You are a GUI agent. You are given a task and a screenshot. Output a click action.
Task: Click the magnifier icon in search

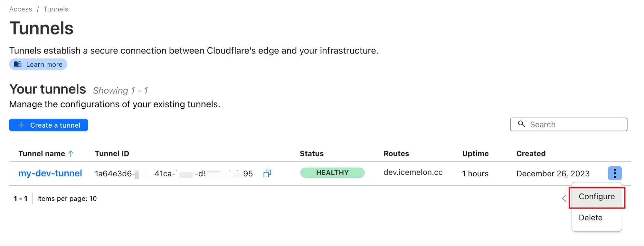click(521, 124)
